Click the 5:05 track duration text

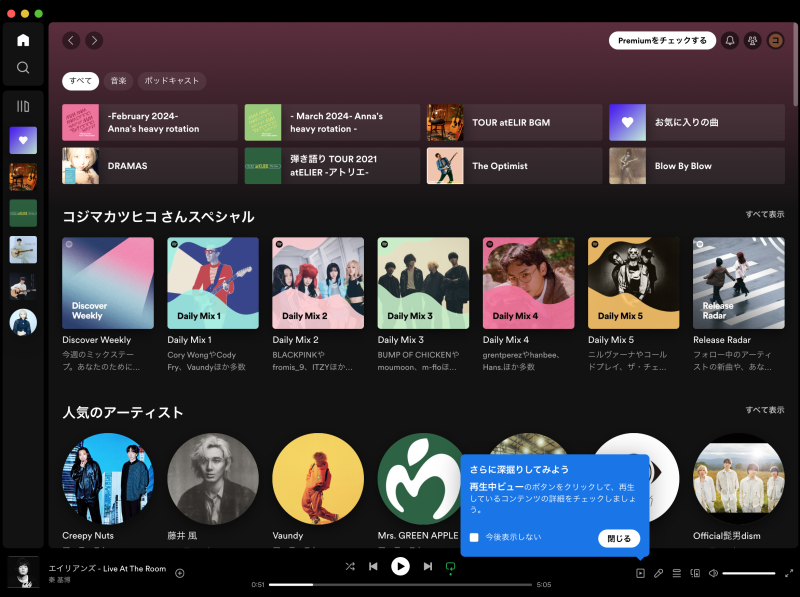544,585
